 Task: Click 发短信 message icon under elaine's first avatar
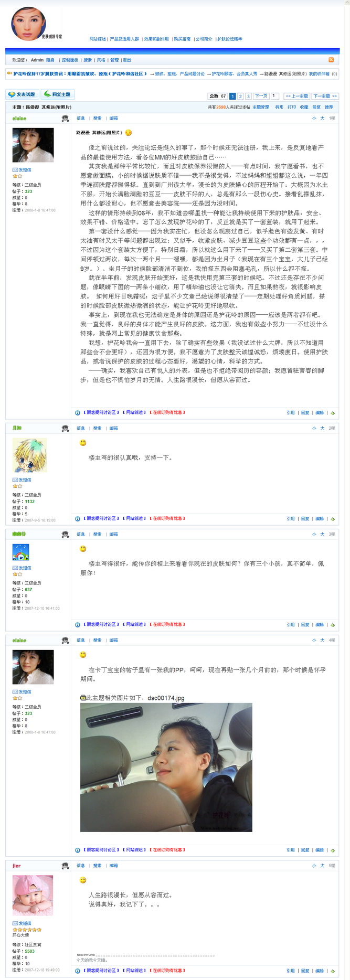[22, 170]
